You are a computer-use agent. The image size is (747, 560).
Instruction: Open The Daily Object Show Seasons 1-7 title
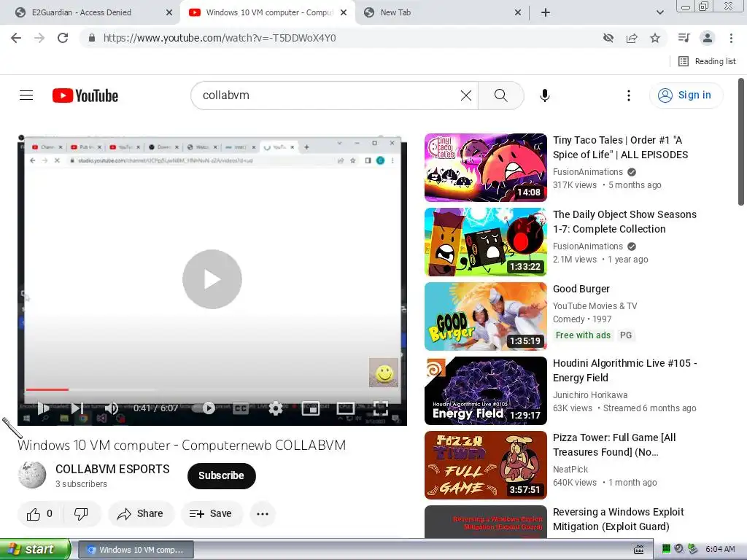[624, 222]
